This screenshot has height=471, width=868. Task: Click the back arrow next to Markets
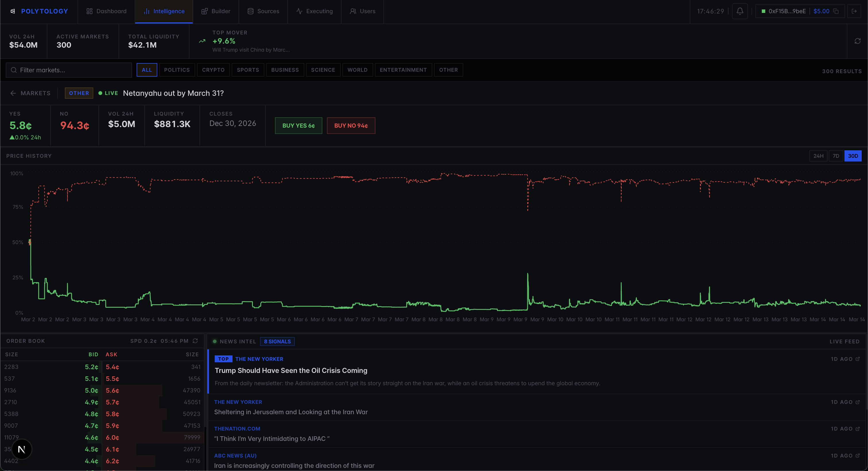[13, 93]
